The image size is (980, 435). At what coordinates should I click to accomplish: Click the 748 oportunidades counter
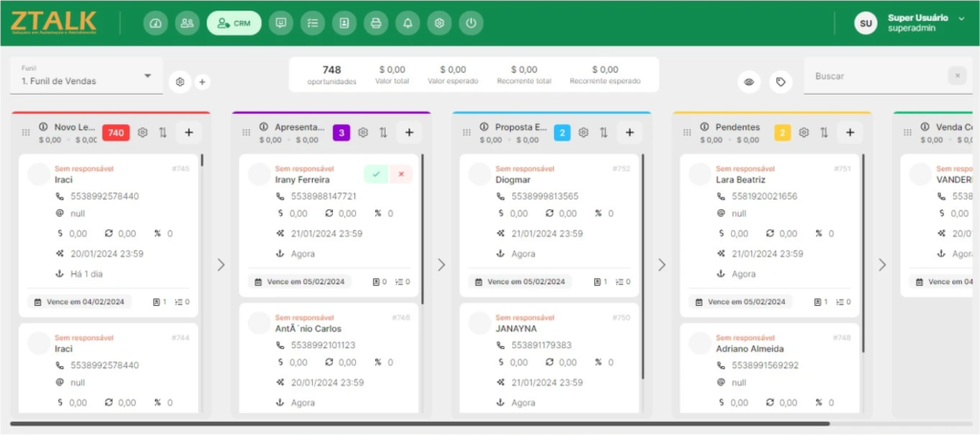pos(332,75)
